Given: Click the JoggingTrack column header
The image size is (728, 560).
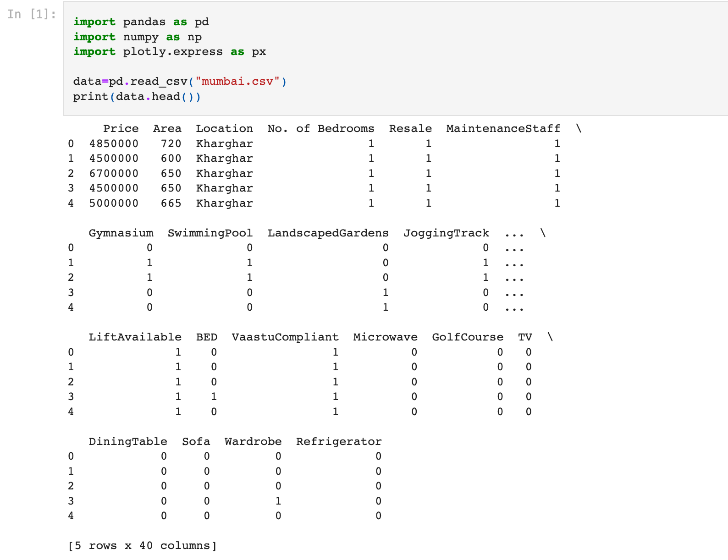Looking at the screenshot, I should 447,233.
